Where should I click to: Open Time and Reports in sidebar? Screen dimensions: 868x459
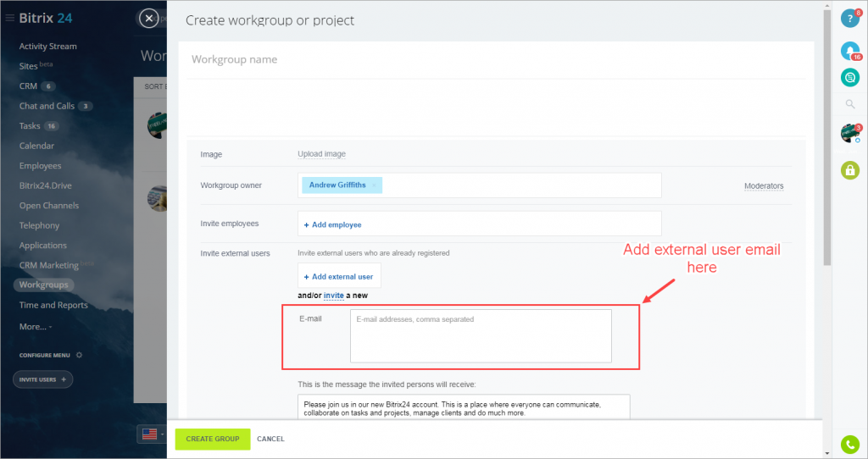(53, 305)
